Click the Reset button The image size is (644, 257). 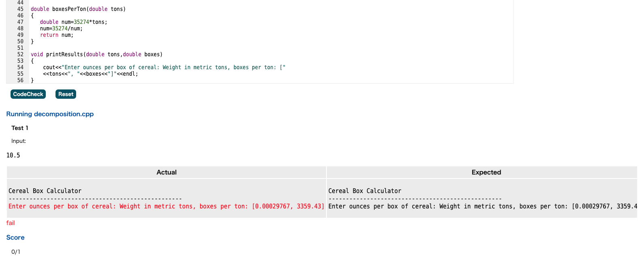point(66,94)
